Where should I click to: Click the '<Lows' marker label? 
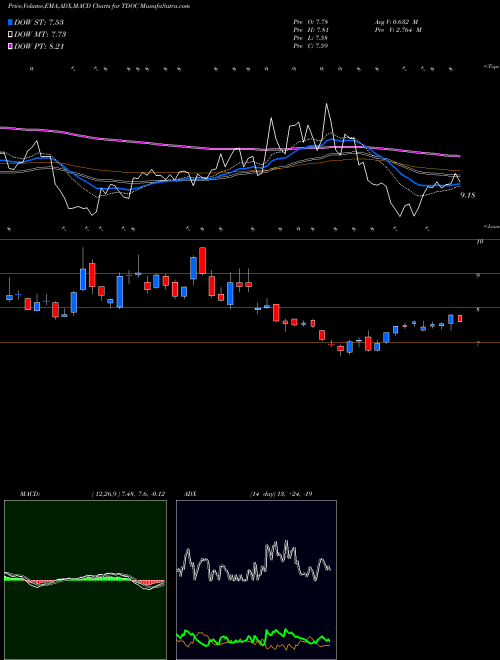[491, 226]
